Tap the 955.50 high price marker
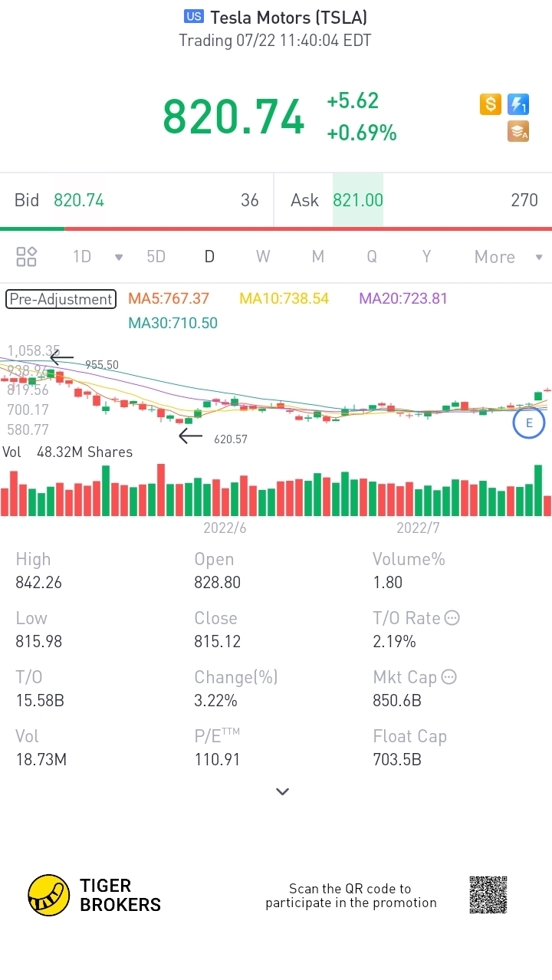552x980 pixels. [x=102, y=365]
